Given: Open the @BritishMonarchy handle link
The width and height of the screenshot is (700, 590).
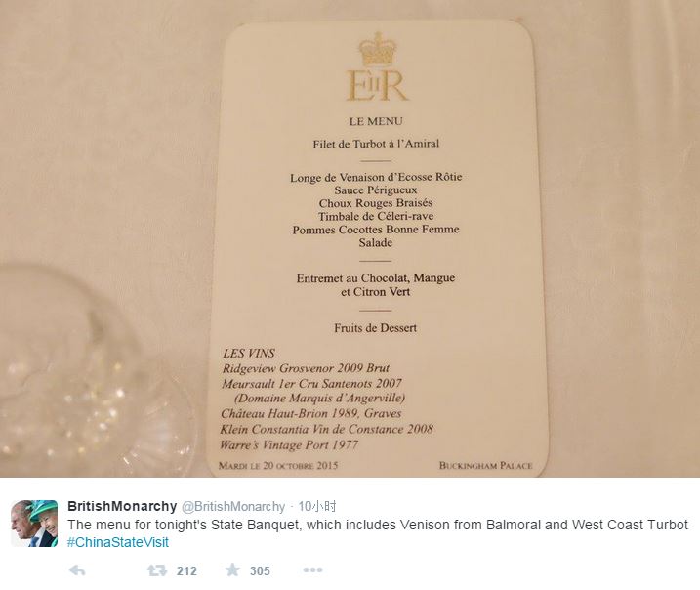Looking at the screenshot, I should [x=233, y=506].
